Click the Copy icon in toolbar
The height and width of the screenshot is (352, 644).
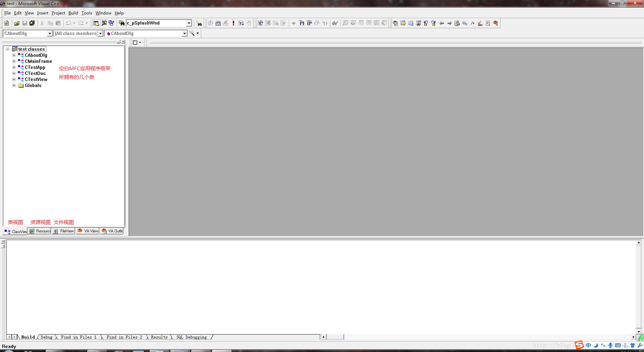pos(50,23)
